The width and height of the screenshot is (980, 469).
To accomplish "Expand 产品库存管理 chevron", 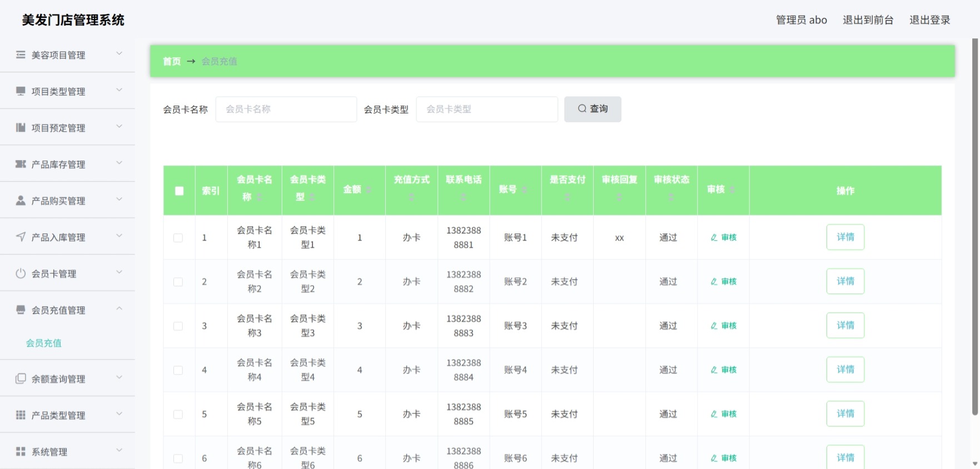I will (x=119, y=163).
